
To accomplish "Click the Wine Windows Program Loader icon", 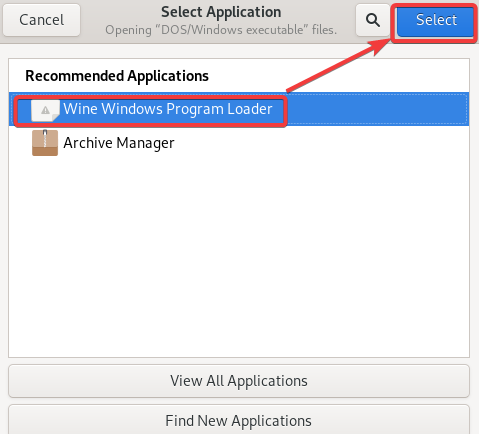I will [x=45, y=110].
